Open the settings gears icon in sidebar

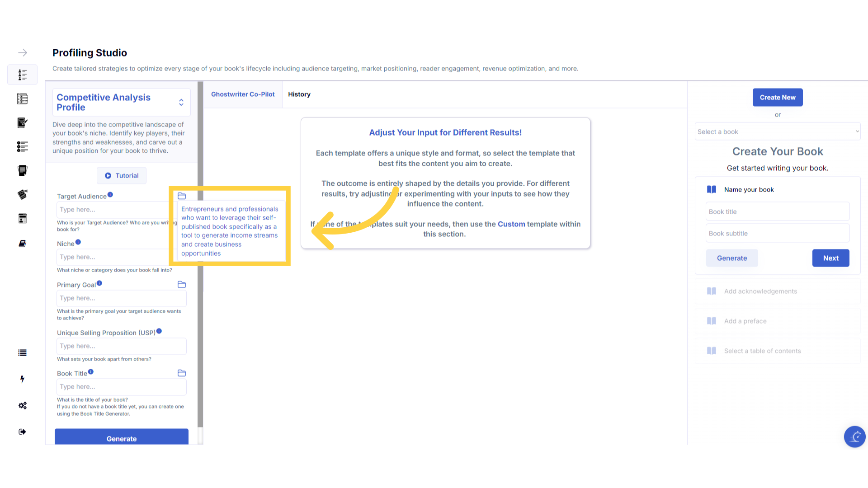pos(23,406)
